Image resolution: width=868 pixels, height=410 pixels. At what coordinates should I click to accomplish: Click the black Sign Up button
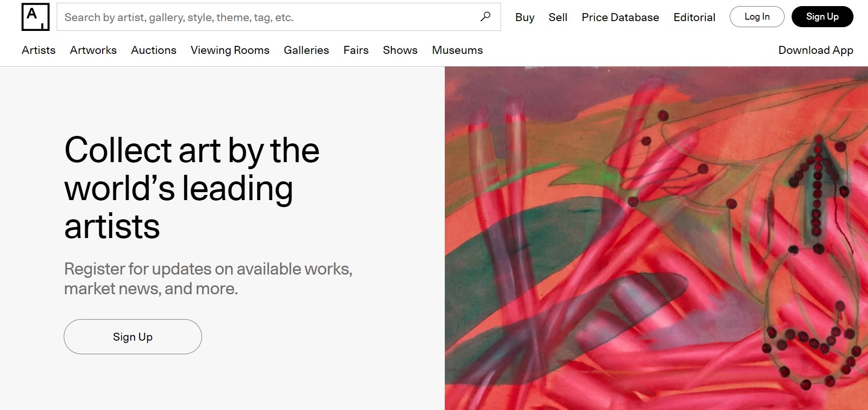[822, 17]
